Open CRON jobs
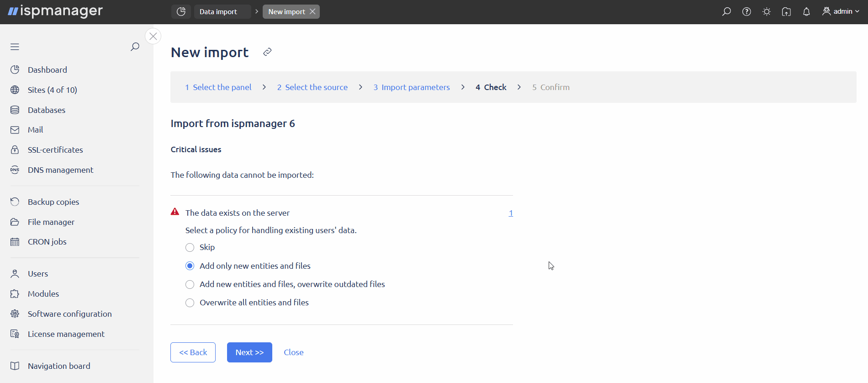The width and height of the screenshot is (868, 383). tap(47, 242)
